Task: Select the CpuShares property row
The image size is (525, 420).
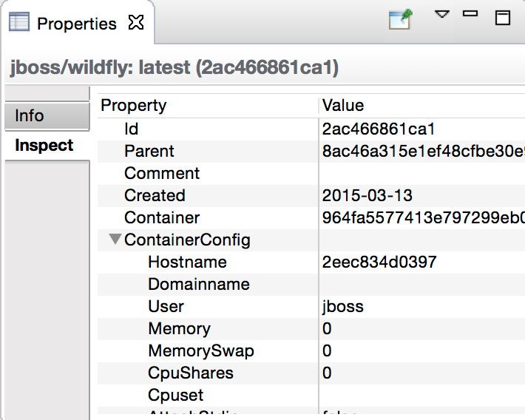Action: (191, 373)
